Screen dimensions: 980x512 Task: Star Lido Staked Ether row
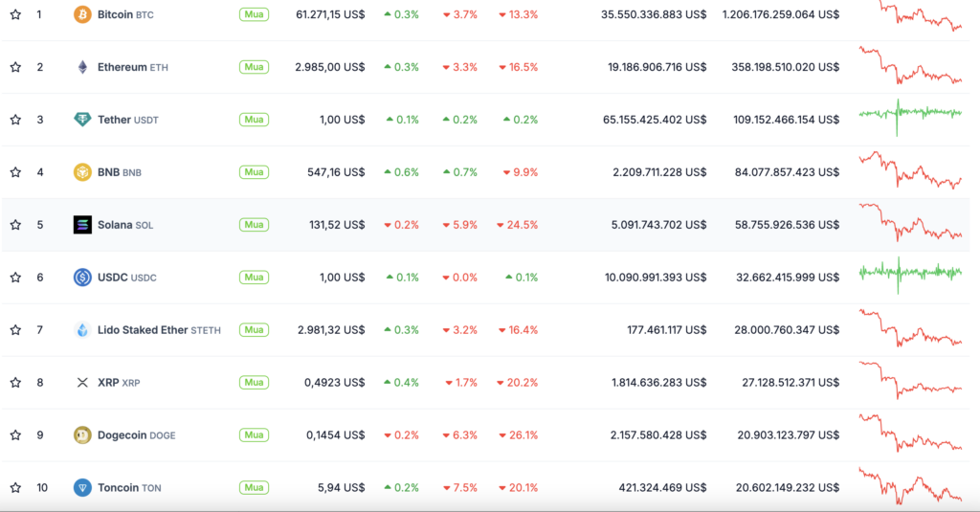point(15,329)
